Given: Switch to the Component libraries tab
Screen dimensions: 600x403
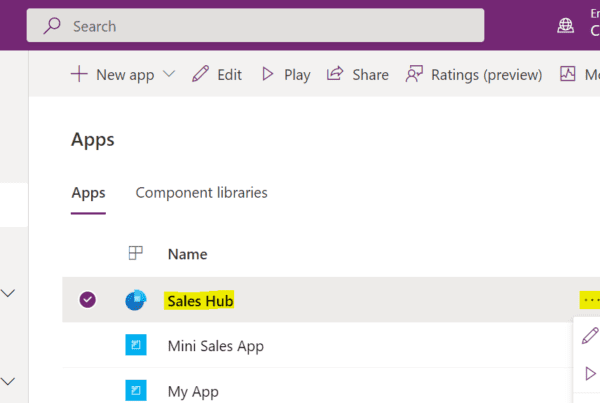Looking at the screenshot, I should 201,193.
